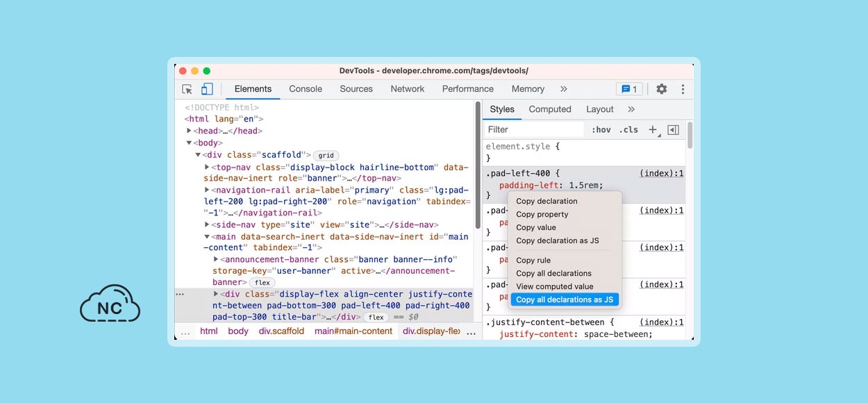The height and width of the screenshot is (403, 868).
Task: Open (index):1 link for .justify-content-between rule
Action: click(662, 322)
